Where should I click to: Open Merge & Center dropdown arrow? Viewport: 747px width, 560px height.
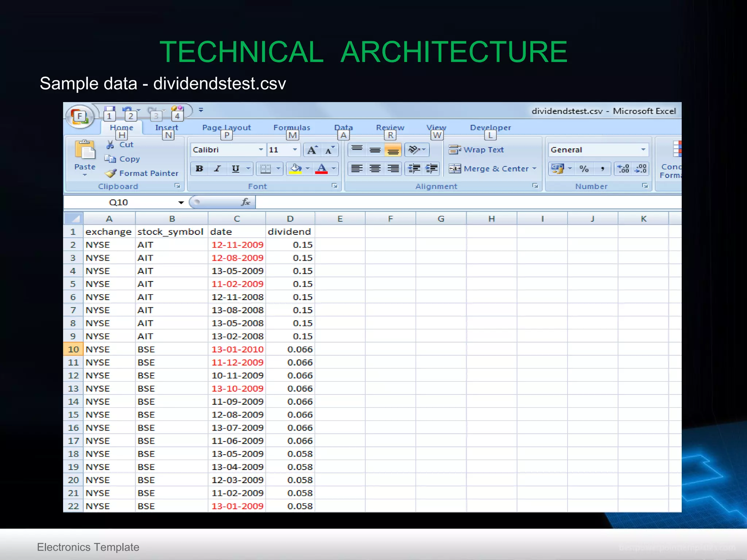[x=534, y=168]
